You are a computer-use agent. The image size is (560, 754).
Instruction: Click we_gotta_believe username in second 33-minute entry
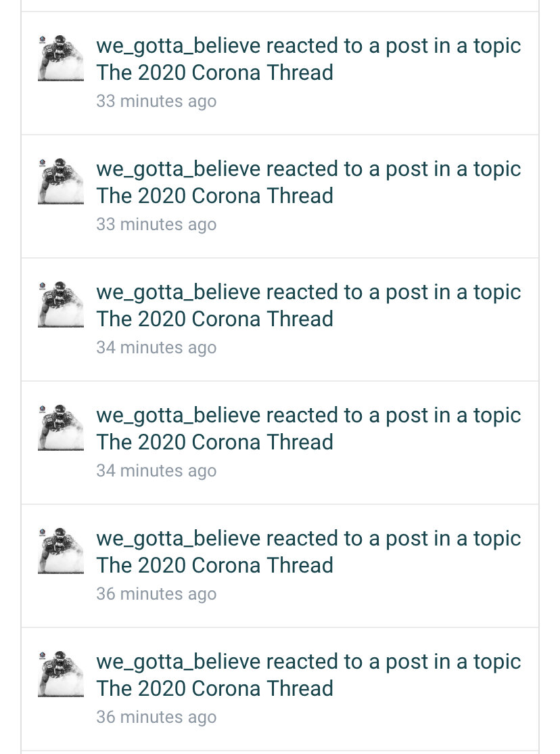tap(178, 169)
